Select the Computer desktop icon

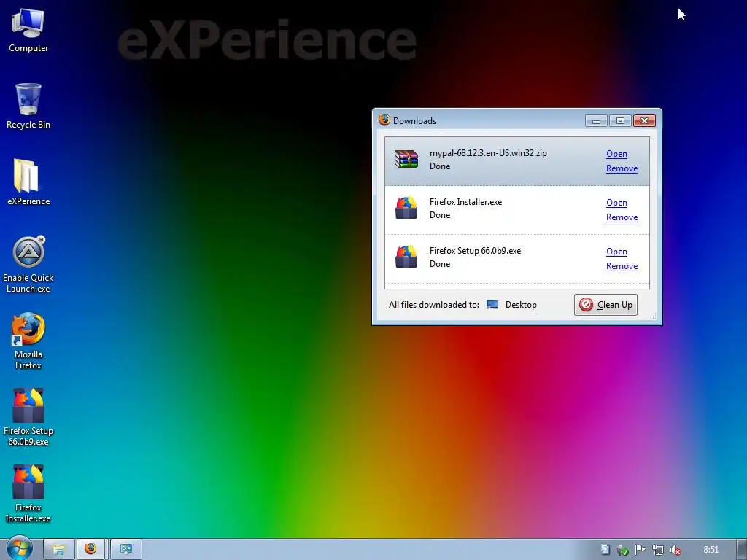(28, 31)
